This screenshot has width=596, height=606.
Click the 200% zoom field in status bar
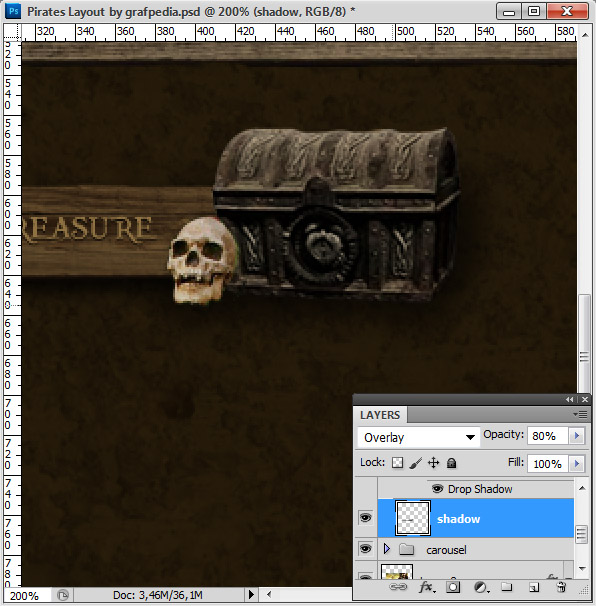(26, 596)
